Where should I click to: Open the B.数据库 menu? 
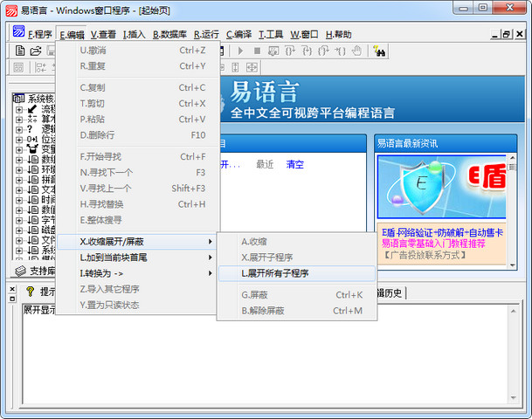coord(169,34)
